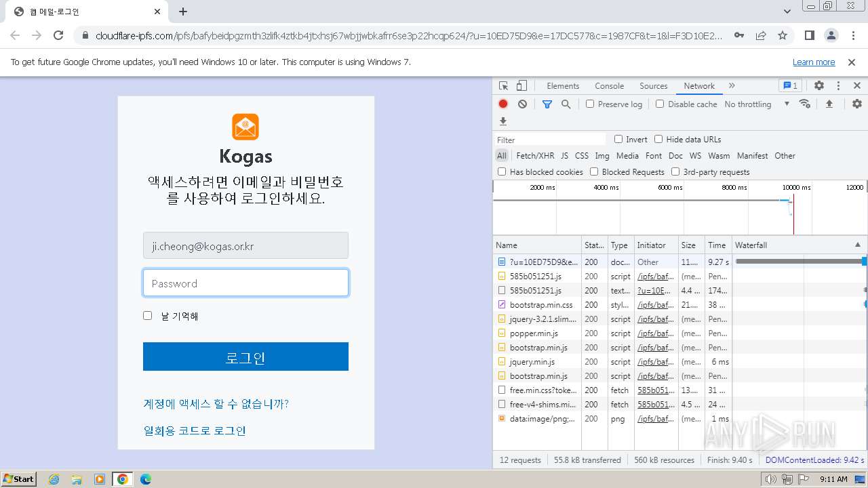Viewport: 868px width, 488px height.
Task: Open the Chrome profile avatar
Action: click(831, 35)
